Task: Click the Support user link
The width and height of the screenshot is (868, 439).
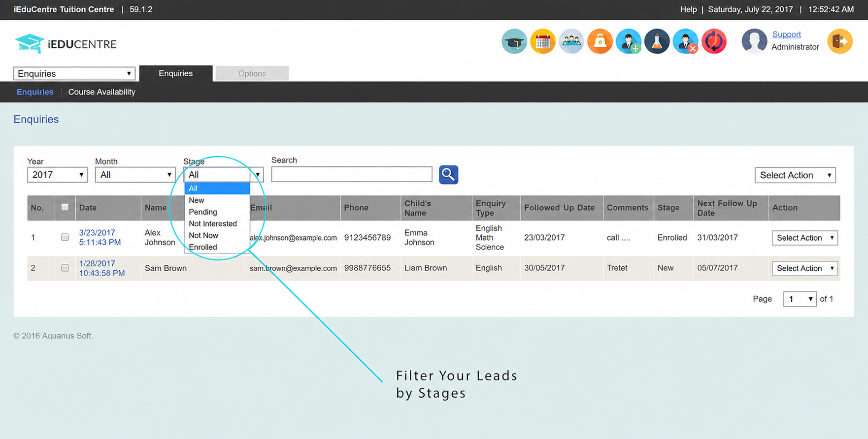Action: point(786,34)
